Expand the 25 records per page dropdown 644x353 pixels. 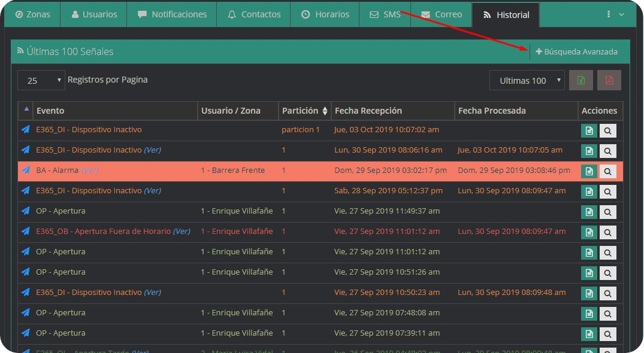coord(41,80)
